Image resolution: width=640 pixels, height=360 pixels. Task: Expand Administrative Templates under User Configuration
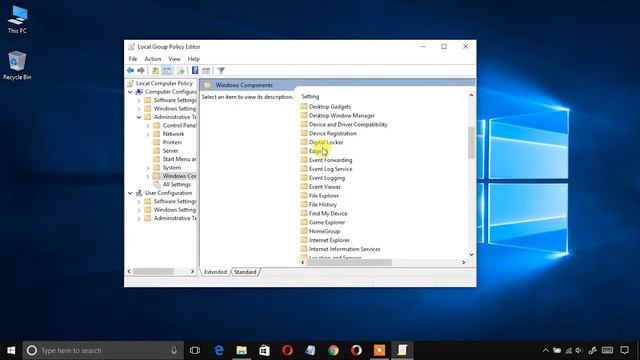click(x=139, y=218)
